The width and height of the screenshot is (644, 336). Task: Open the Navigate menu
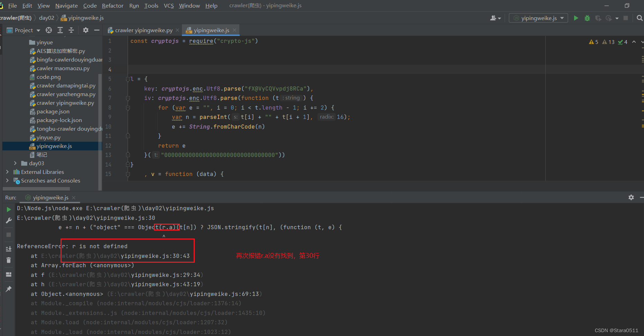point(66,6)
